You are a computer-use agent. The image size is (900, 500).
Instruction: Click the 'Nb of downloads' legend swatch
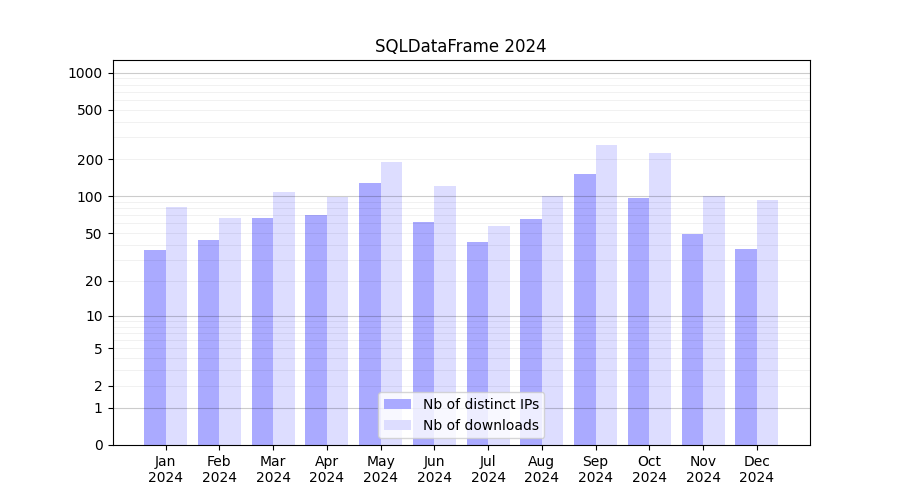coord(397,425)
